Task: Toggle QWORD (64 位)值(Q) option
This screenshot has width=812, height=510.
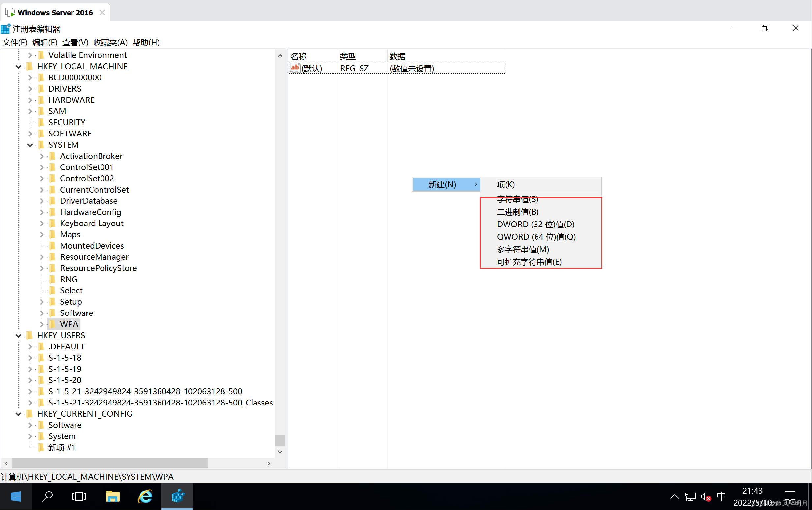Action: click(535, 236)
